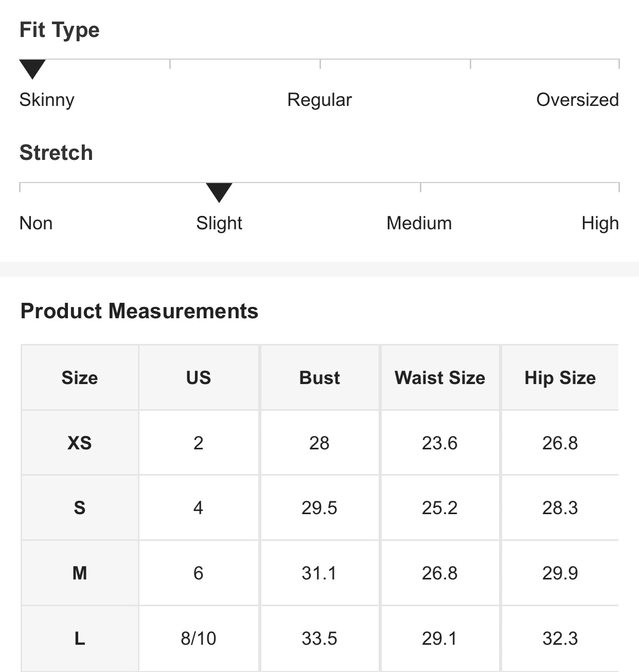Image resolution: width=639 pixels, height=672 pixels.
Task: Select the M size row label
Action: (80, 573)
